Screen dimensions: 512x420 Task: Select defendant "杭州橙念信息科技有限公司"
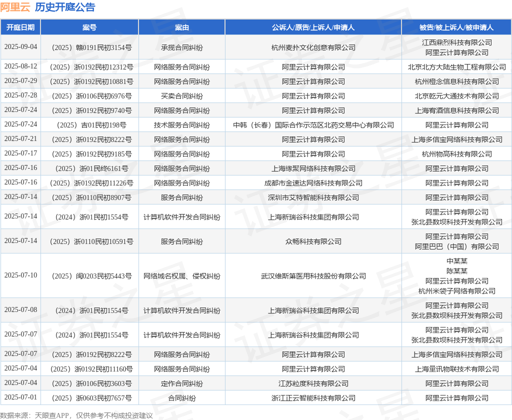(456, 81)
